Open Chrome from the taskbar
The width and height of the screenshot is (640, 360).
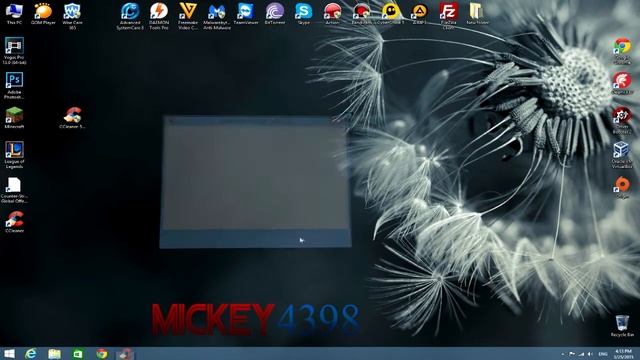pyautogui.click(x=101, y=353)
